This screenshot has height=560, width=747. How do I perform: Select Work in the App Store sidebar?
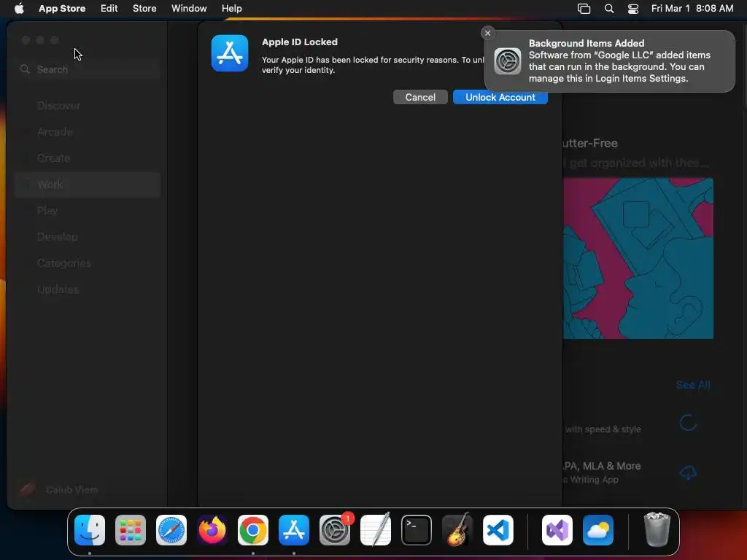88,184
